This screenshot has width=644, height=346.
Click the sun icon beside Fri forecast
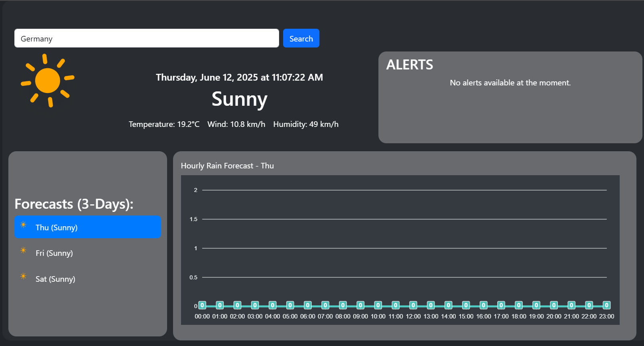[24, 251]
